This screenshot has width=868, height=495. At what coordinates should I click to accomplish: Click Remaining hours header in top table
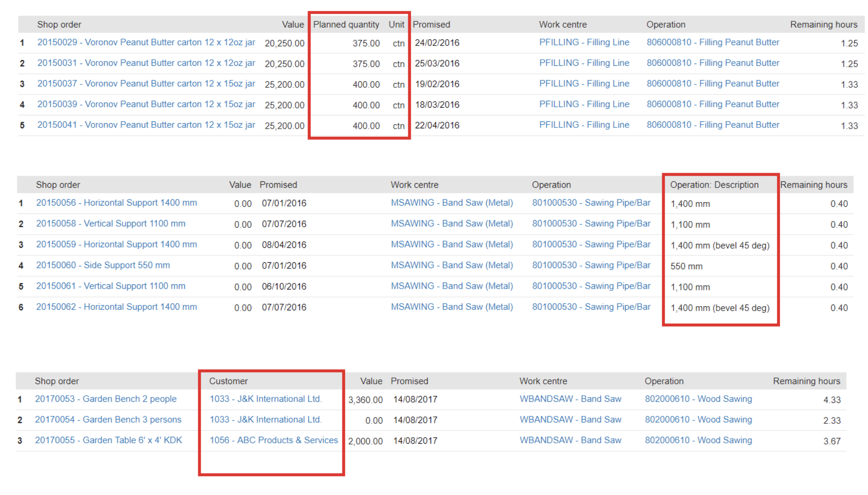point(823,25)
